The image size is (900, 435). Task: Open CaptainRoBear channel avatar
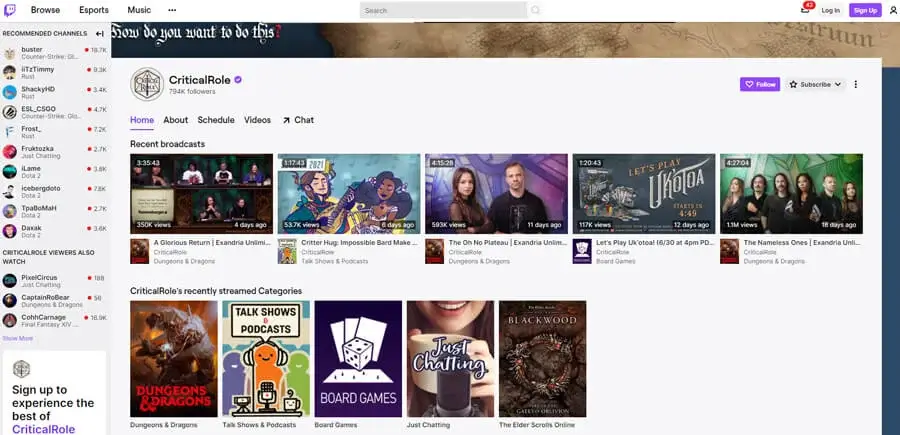(x=9, y=301)
